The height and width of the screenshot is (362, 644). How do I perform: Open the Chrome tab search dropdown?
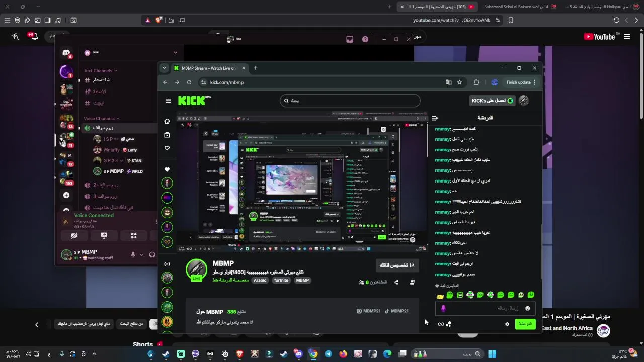coord(164,68)
